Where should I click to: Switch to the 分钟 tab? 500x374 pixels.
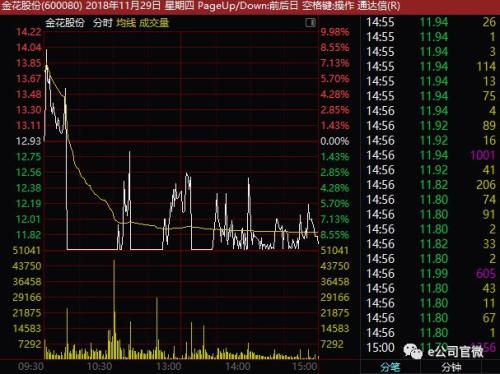[451, 367]
